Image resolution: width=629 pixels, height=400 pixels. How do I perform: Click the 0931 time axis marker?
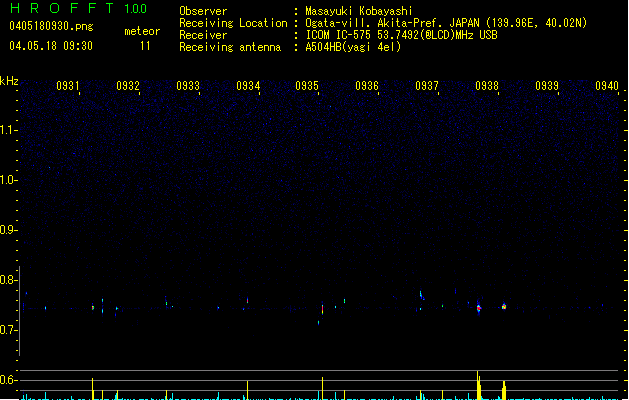(x=67, y=85)
